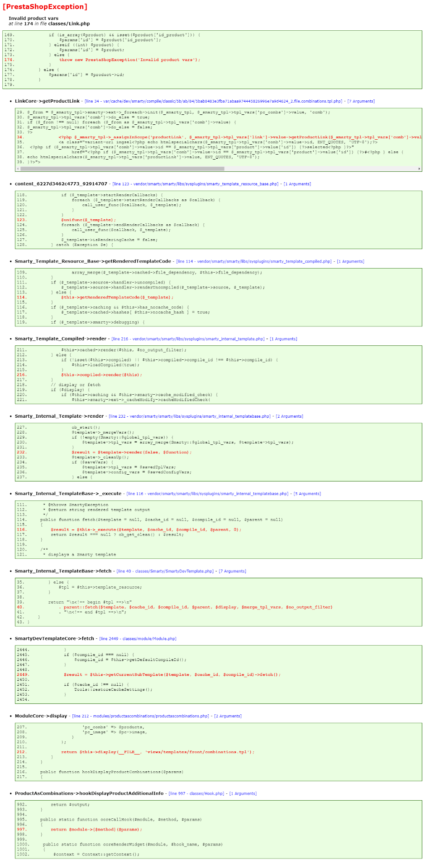
Task: Click the highlighted getCurrentSubTemplate code line
Action: point(172,675)
